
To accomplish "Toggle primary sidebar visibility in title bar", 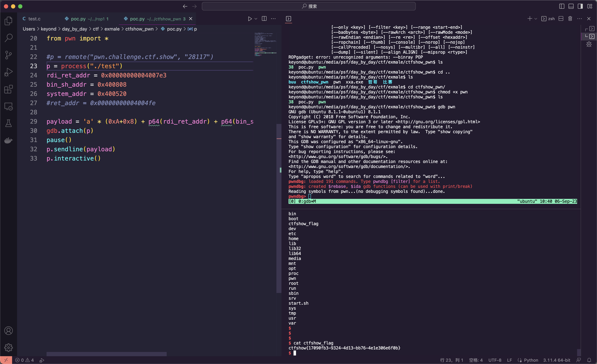I will [x=562, y=6].
